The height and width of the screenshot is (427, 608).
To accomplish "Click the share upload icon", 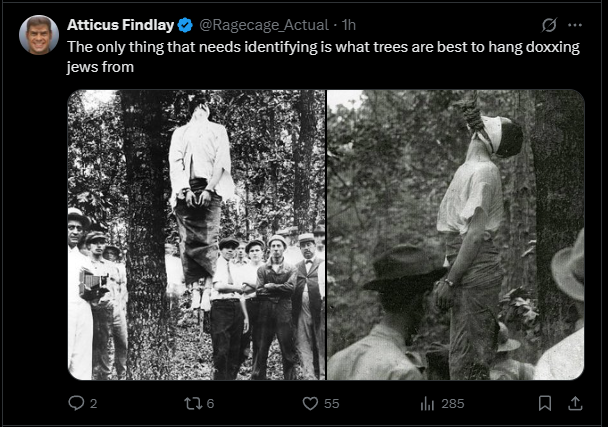I will click(x=575, y=403).
